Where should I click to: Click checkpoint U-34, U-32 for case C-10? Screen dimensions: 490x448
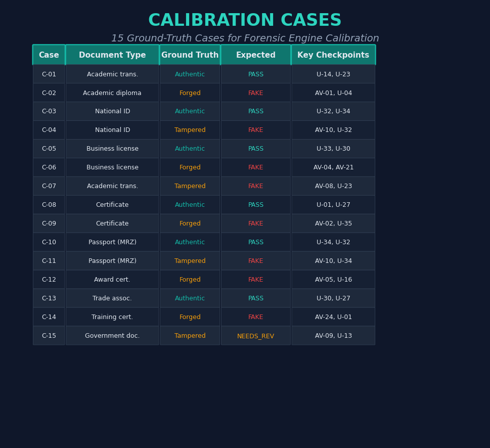pos(333,242)
